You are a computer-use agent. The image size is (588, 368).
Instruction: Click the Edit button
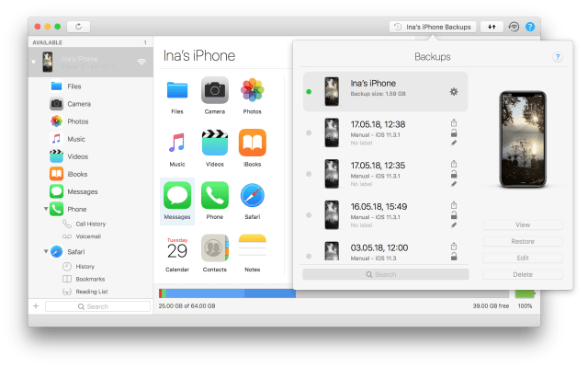pyautogui.click(x=523, y=258)
